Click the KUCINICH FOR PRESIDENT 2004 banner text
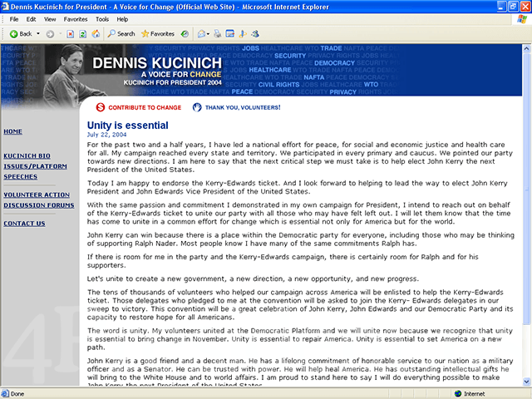 pos(172,83)
